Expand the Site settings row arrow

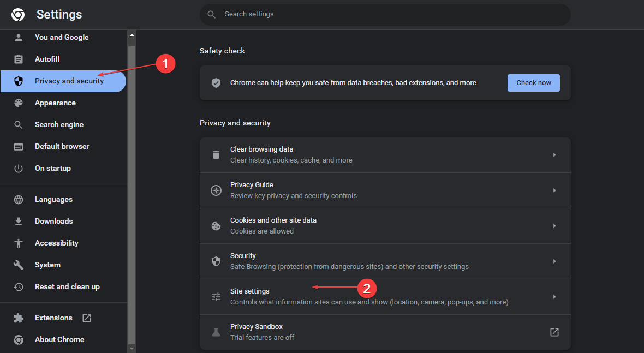click(554, 297)
